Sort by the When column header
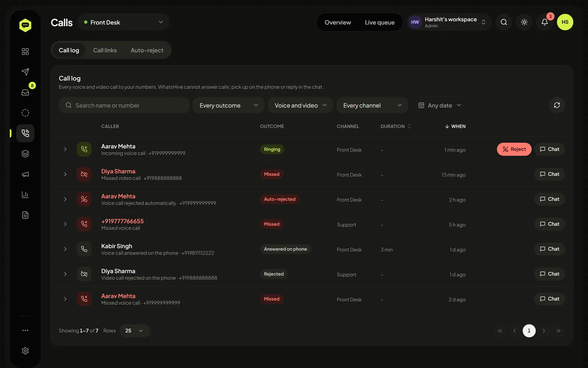 455,126
